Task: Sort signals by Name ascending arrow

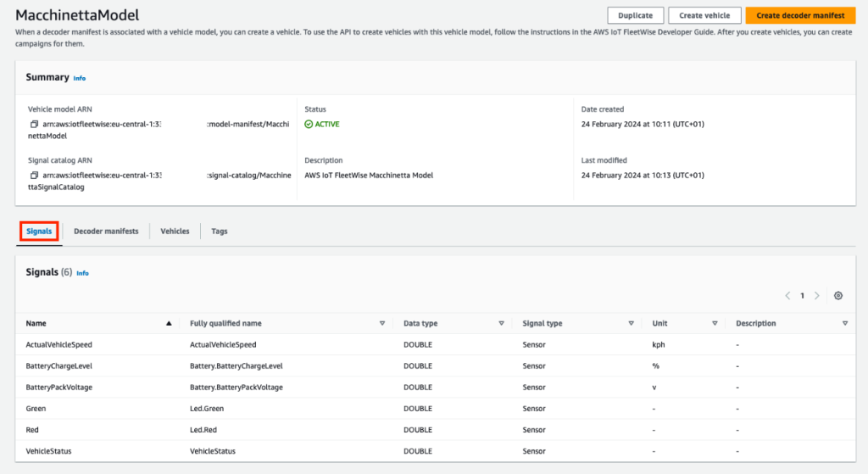Action: tap(169, 323)
